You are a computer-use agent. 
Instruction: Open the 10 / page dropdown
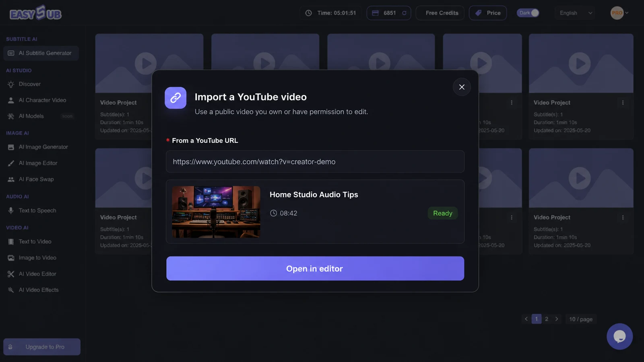pyautogui.click(x=581, y=319)
